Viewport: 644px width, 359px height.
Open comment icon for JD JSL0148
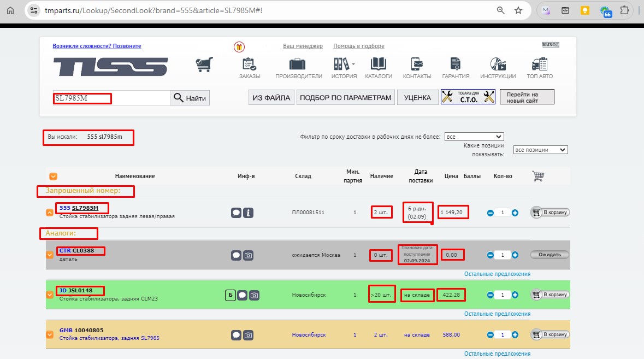point(243,295)
